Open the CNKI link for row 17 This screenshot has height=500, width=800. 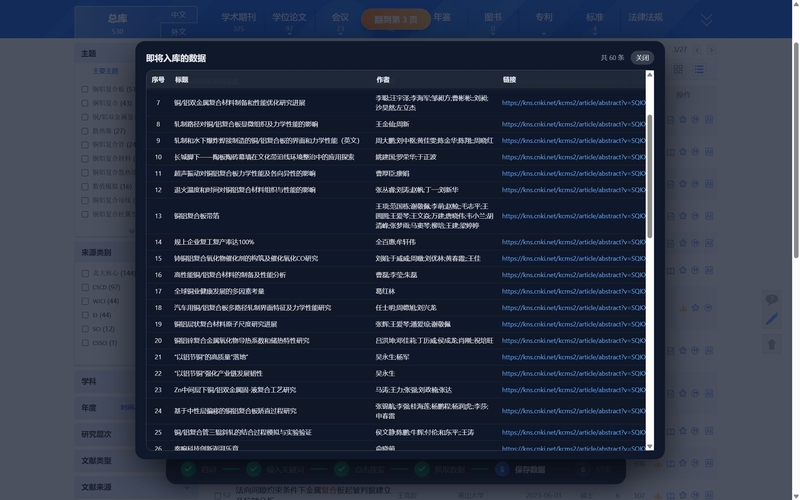pos(573,291)
